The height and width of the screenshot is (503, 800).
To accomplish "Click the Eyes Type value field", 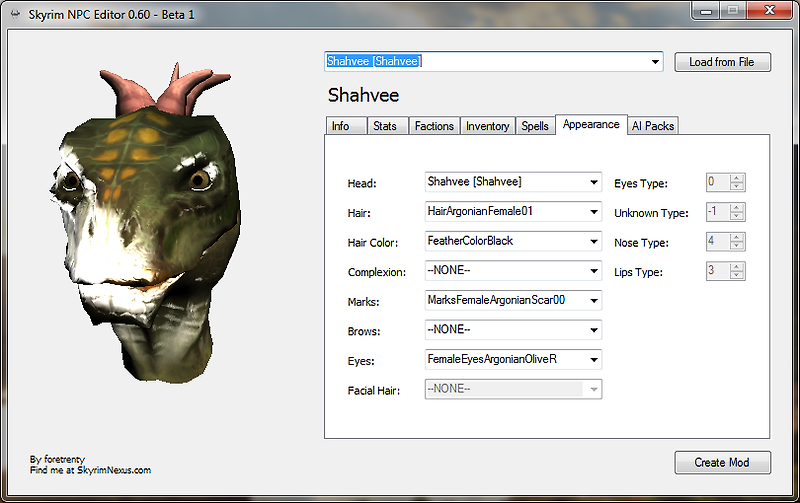I will pos(718,182).
